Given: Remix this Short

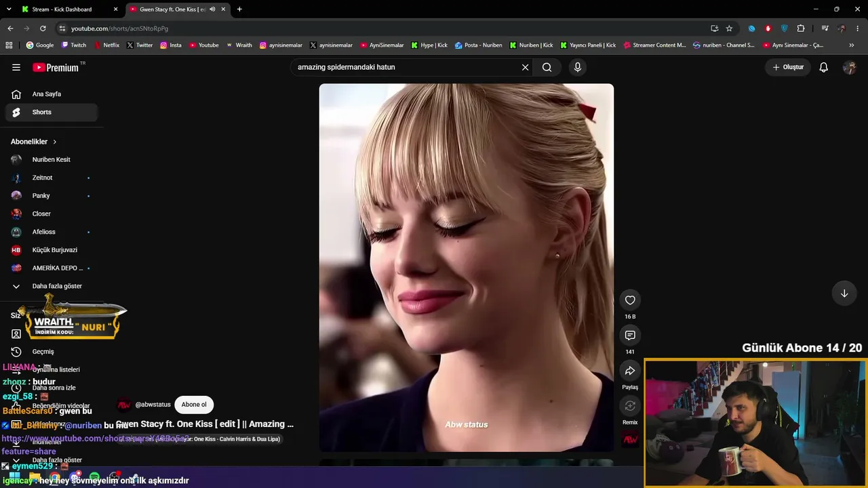Looking at the screenshot, I should click(630, 406).
